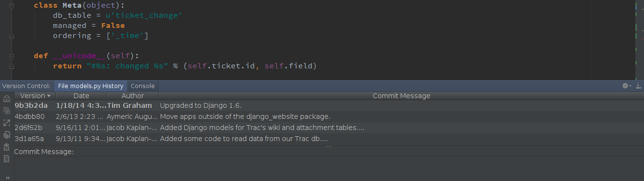Sort history by Date column header
This screenshot has height=181, width=644.
(81, 96)
